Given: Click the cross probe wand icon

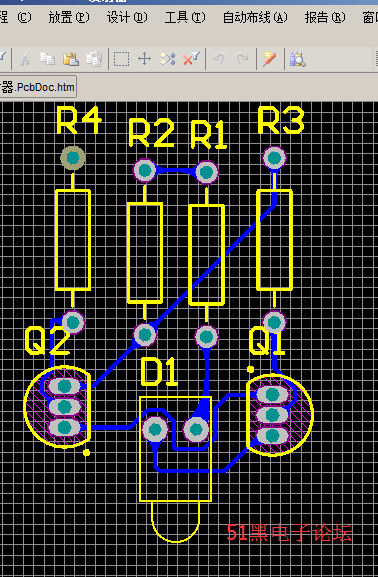Looking at the screenshot, I should tap(269, 59).
